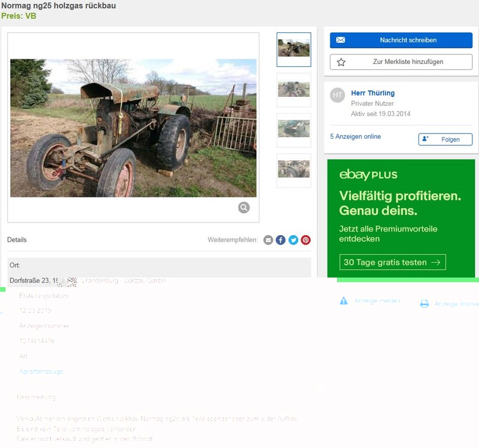The width and height of the screenshot is (479, 448).
Task: Follow seller with Folgen button
Action: tap(445, 139)
